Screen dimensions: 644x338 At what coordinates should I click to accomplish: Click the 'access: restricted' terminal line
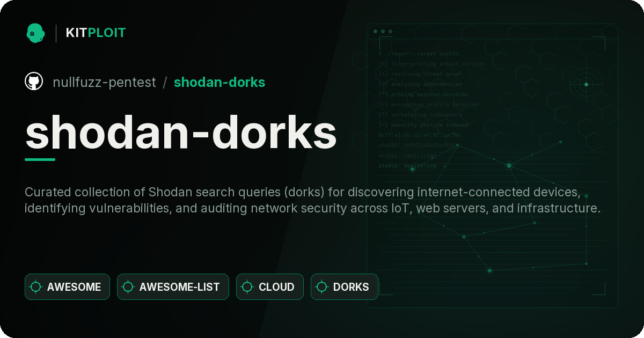pos(407,156)
